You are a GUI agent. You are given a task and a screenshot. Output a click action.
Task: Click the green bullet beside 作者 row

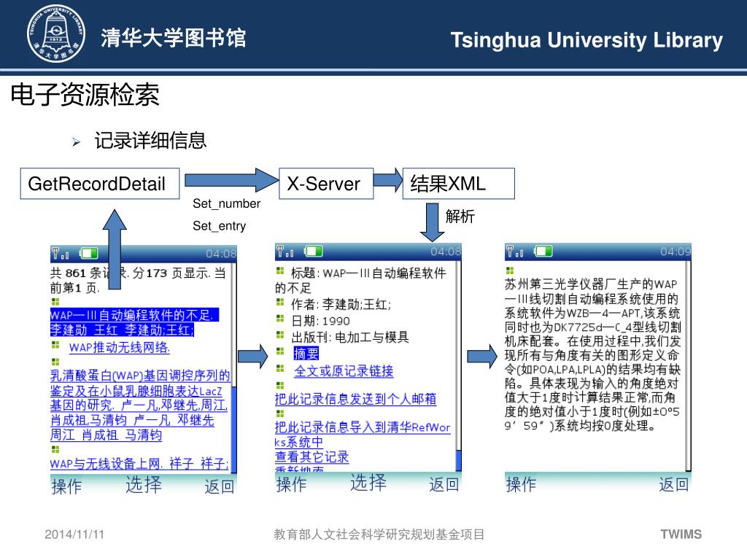click(x=280, y=303)
